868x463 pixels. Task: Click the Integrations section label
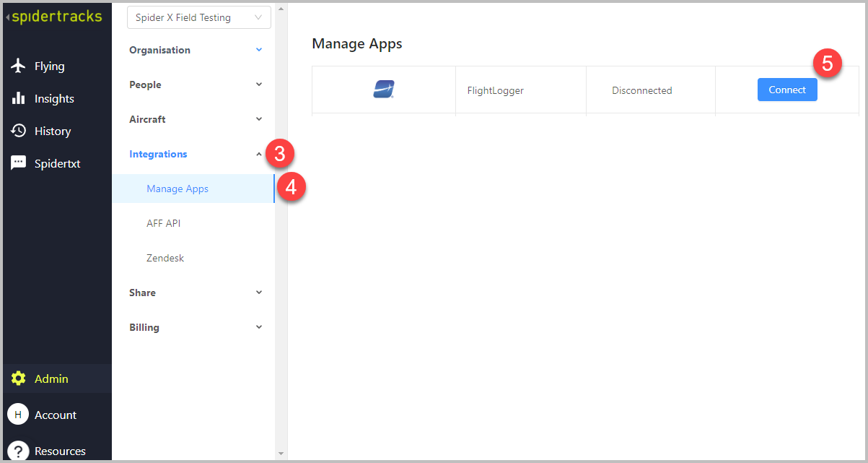coord(158,154)
